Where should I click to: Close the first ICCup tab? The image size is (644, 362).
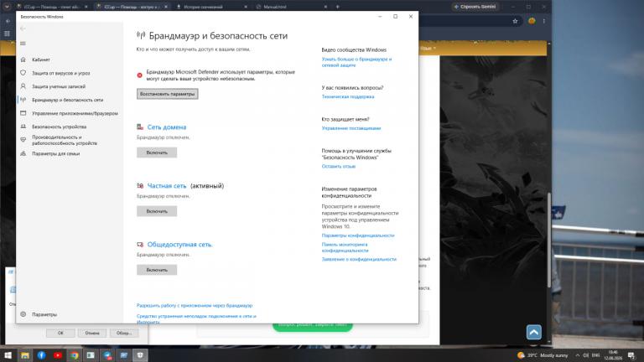click(86, 7)
